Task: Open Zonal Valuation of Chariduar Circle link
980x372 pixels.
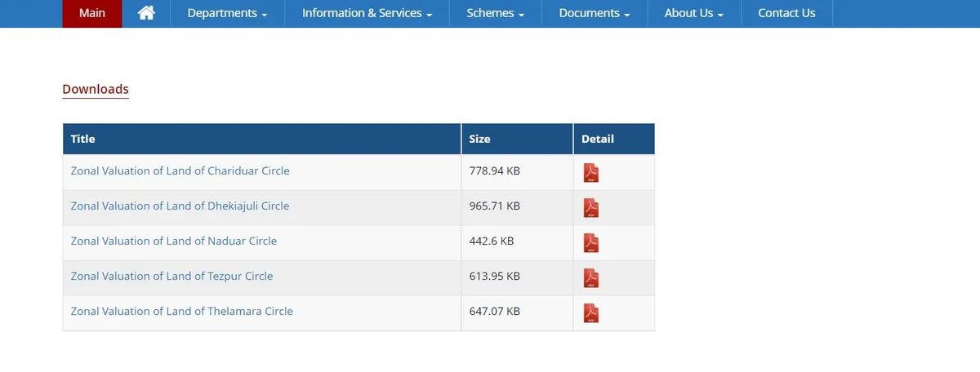Action: 180,171
